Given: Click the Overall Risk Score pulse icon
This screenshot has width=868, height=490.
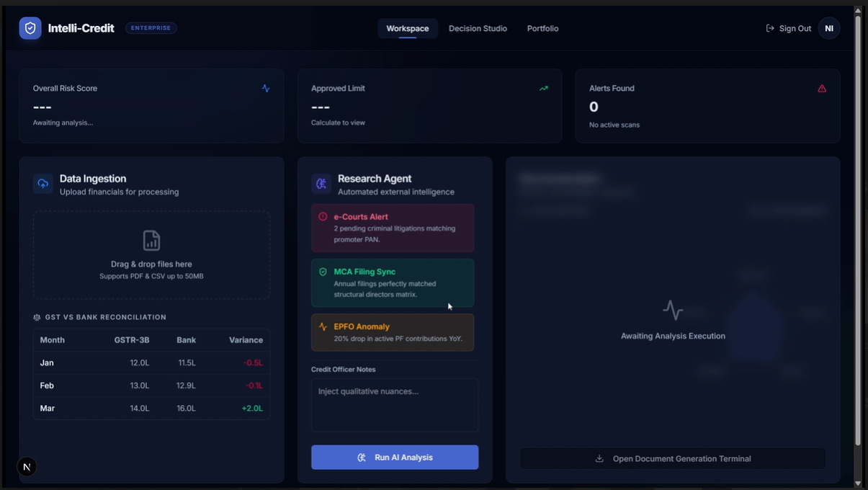Looking at the screenshot, I should point(266,88).
